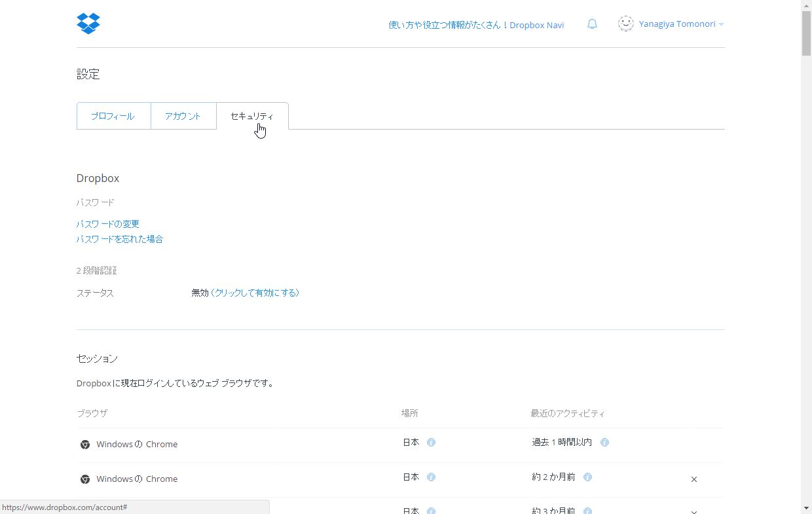Show location info icon beside 日本 in the 約２か月前 row
The image size is (812, 514).
point(431,477)
